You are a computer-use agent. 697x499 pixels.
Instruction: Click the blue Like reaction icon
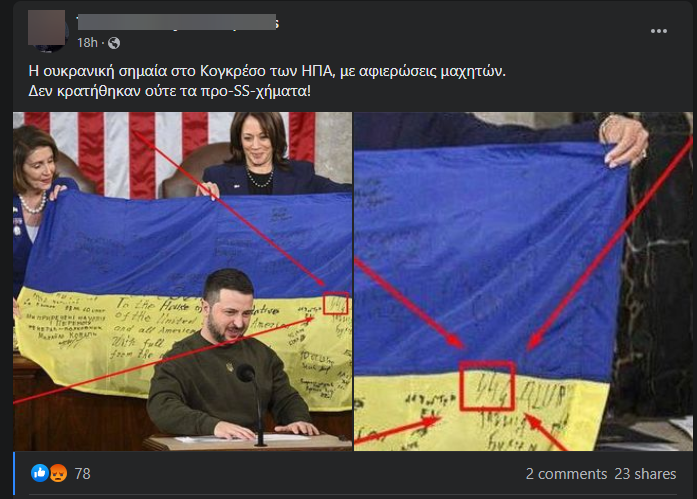[x=40, y=473]
